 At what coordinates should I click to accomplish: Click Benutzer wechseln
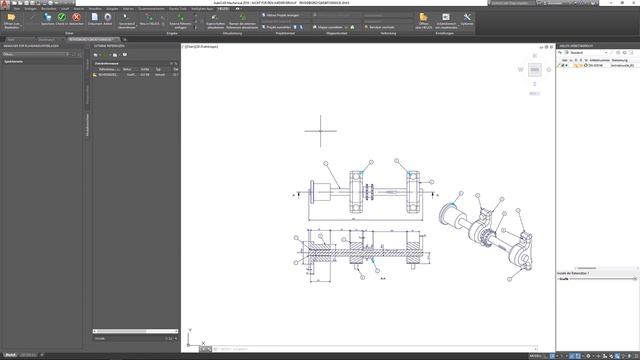click(x=380, y=27)
